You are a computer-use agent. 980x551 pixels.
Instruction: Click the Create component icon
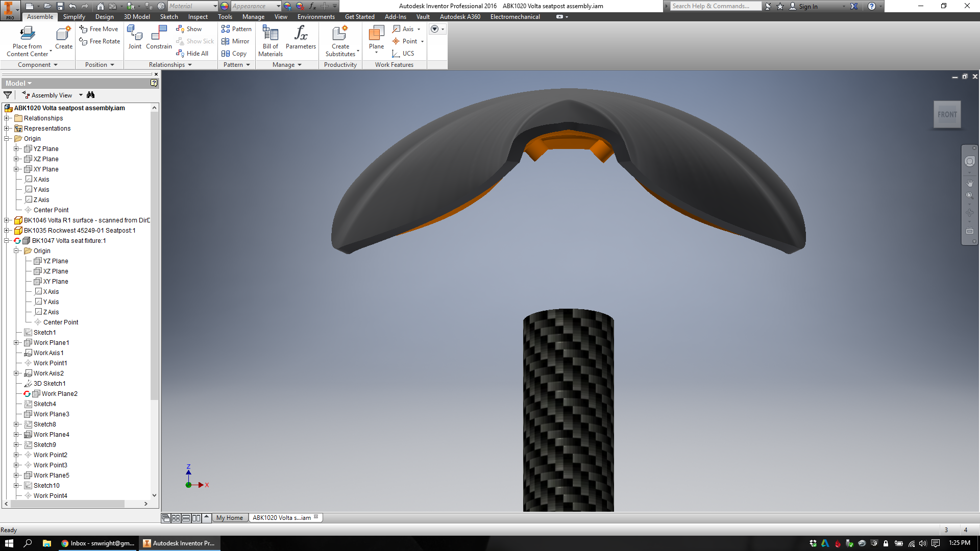[63, 37]
